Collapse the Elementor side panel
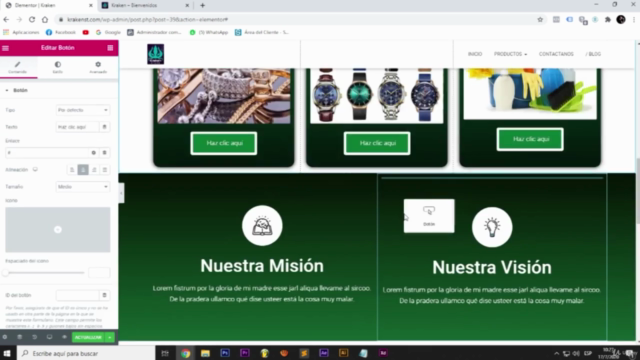 (121, 193)
